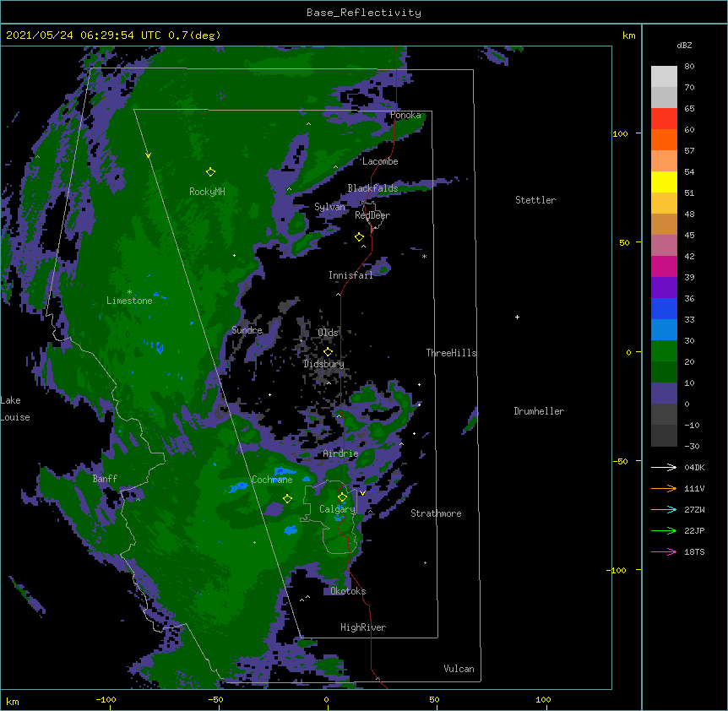Click the Sundre label
This screenshot has width=728, height=711.
pos(247,330)
